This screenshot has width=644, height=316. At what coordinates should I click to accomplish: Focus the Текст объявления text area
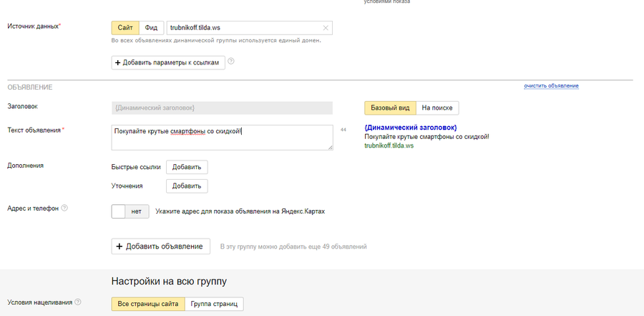pos(222,138)
